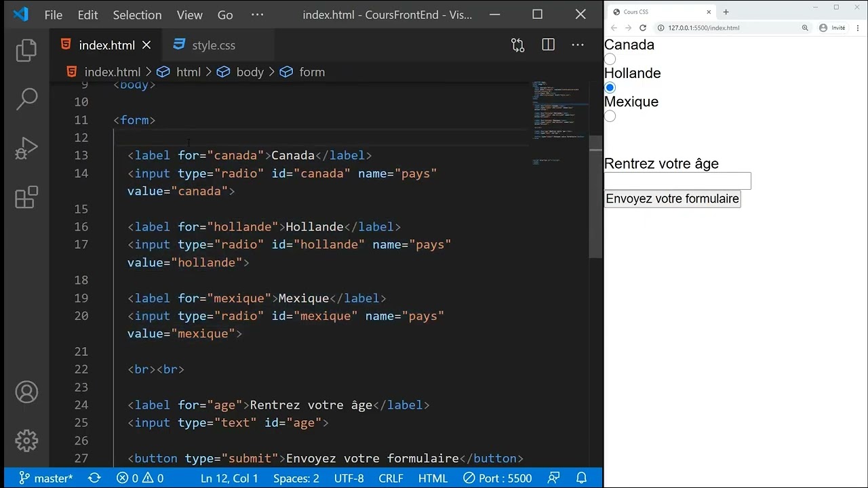
Task: Click the Mexique label in browser page
Action: (631, 102)
